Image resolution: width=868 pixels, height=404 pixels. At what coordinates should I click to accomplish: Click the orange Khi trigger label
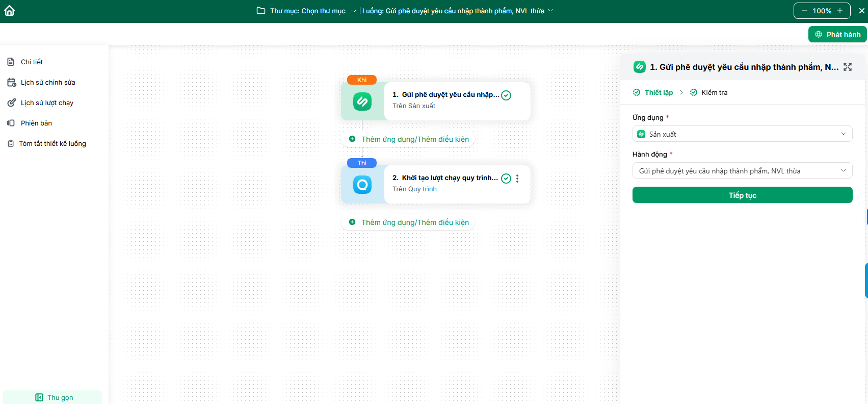(362, 80)
